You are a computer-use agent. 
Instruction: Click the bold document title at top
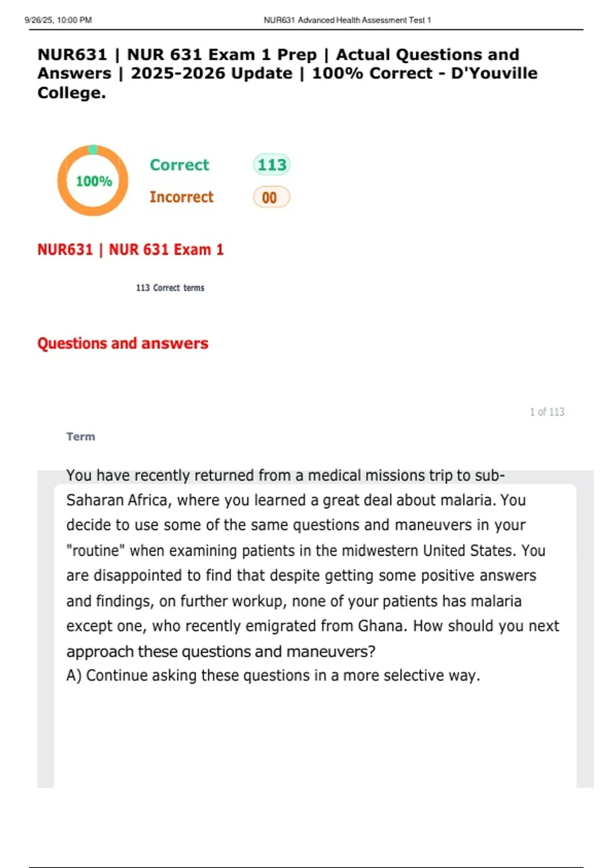tap(287, 74)
